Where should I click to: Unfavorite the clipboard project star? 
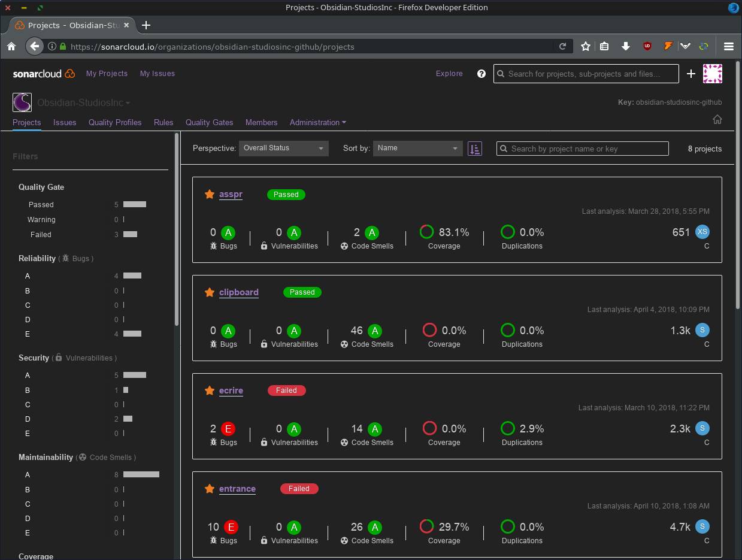tap(209, 292)
